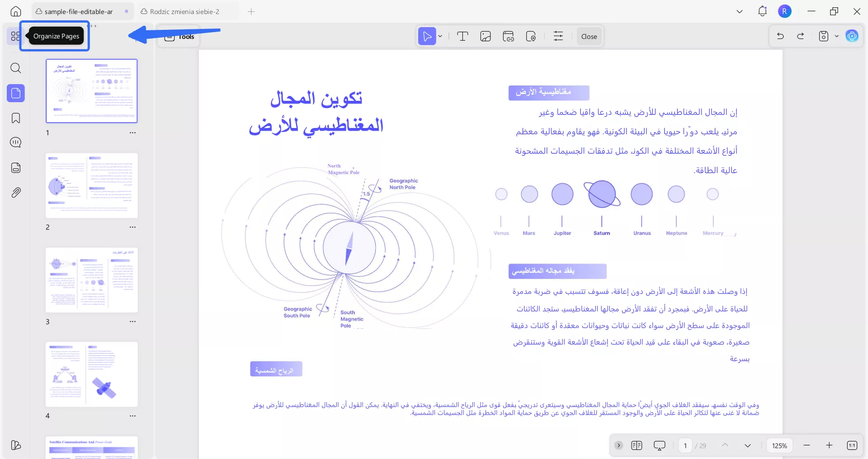This screenshot has height=459, width=868.
Task: Select the Image editing tool
Action: pos(486,36)
